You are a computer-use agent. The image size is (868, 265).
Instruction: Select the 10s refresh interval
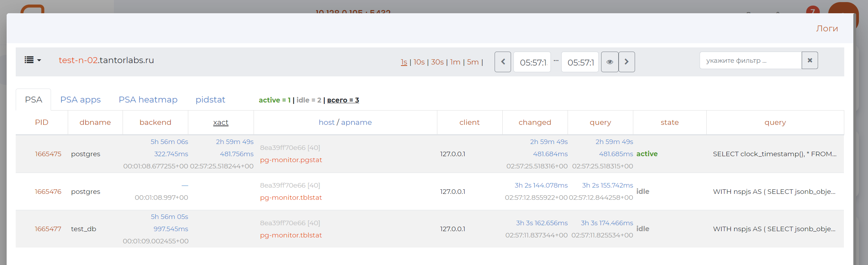tap(419, 62)
